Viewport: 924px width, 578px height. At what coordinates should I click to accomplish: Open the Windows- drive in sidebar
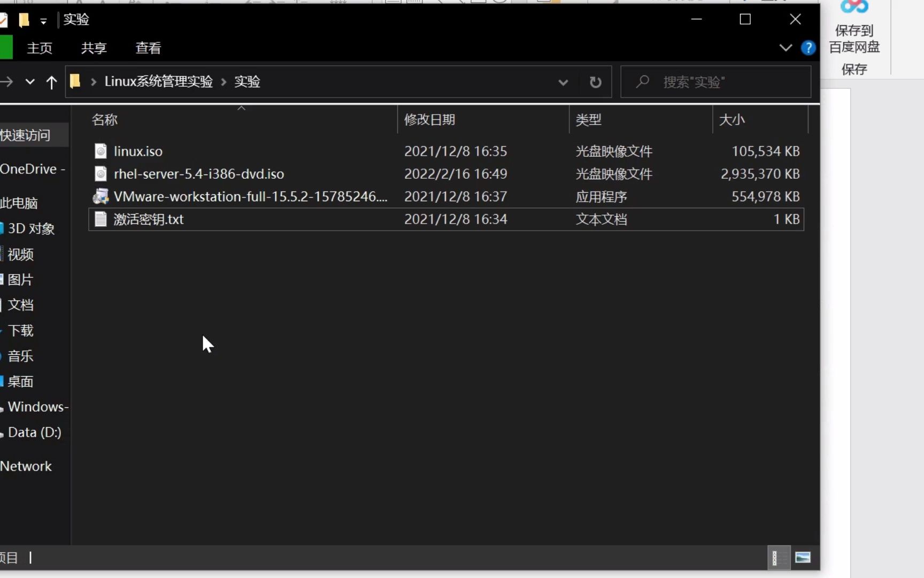(x=38, y=407)
